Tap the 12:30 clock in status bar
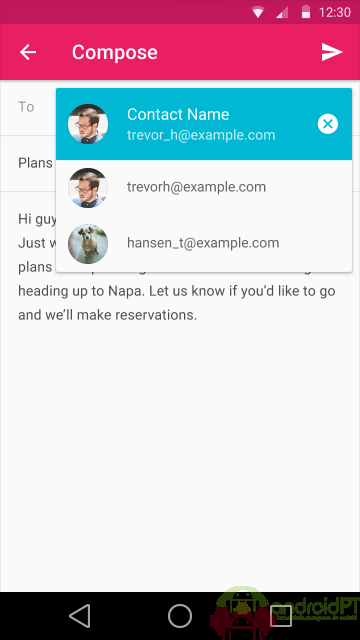 [335, 12]
